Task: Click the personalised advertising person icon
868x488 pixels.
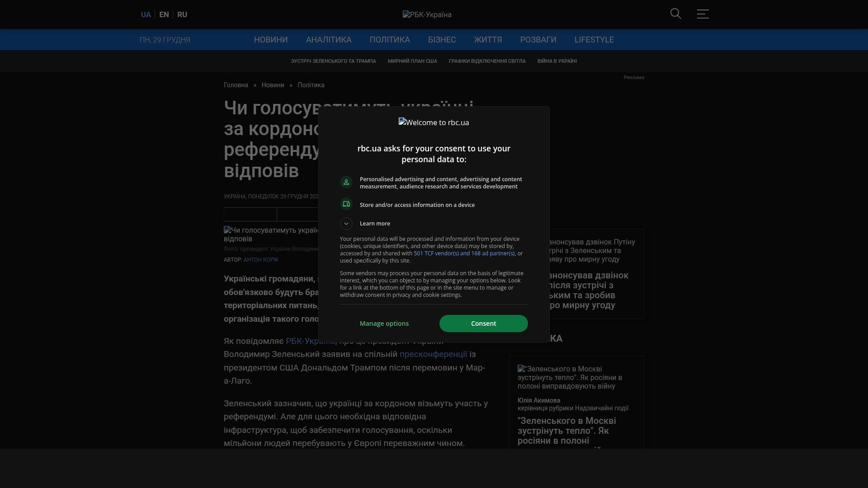Action: pyautogui.click(x=346, y=182)
